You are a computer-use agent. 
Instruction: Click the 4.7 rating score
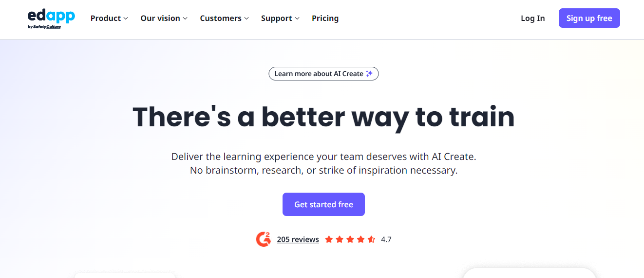[386, 239]
